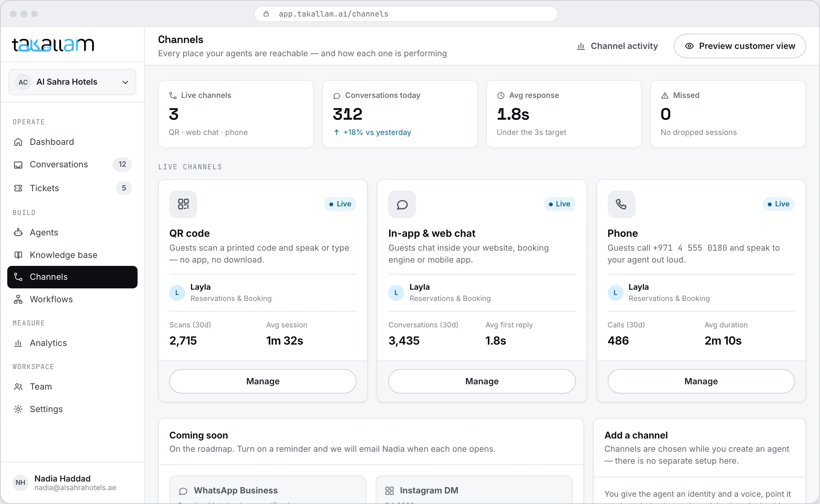This screenshot has height=504, width=820.
Task: Click Manage on the Phone card
Action: coord(701,381)
